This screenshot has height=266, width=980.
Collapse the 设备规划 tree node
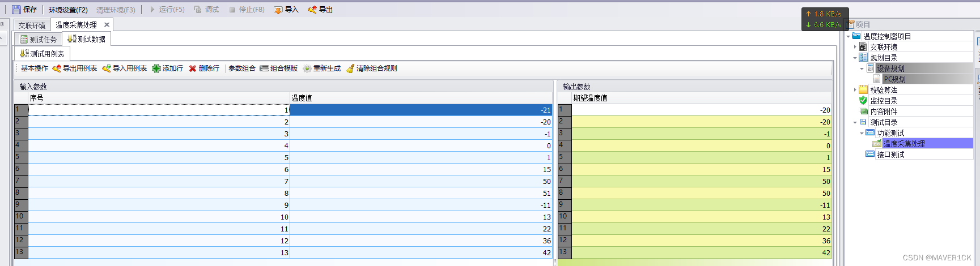pos(862,68)
